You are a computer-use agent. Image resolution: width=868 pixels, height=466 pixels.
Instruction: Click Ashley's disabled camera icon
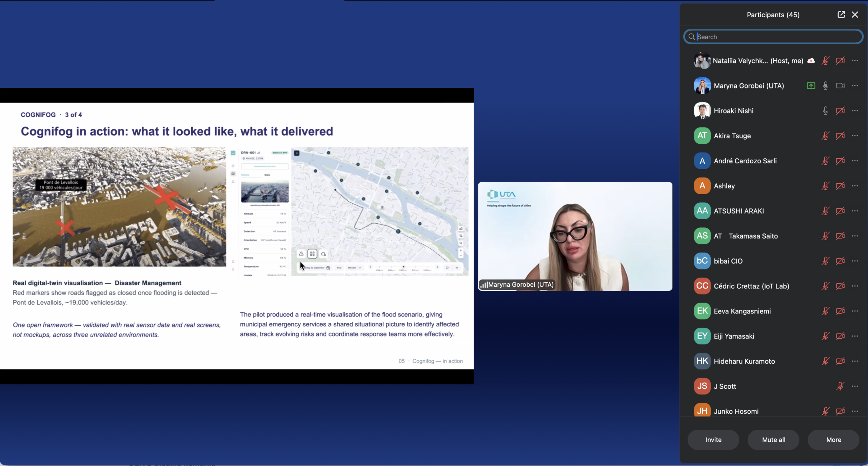(840, 186)
